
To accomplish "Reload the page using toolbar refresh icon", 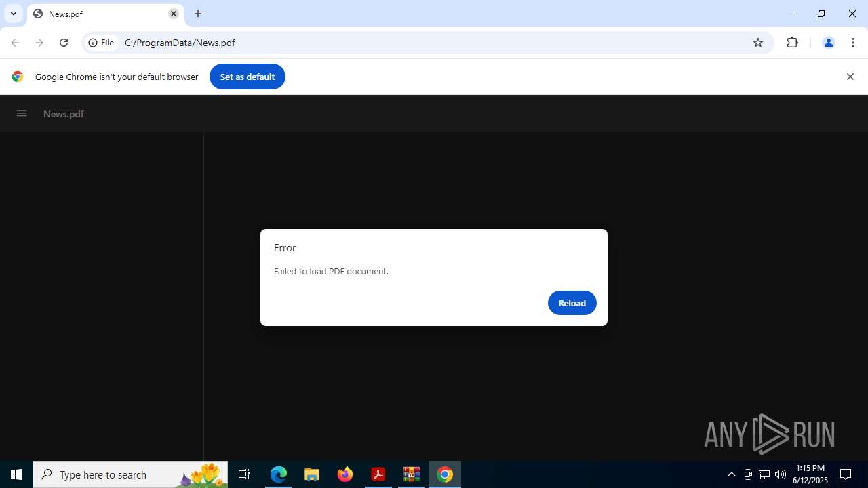I will coord(64,43).
